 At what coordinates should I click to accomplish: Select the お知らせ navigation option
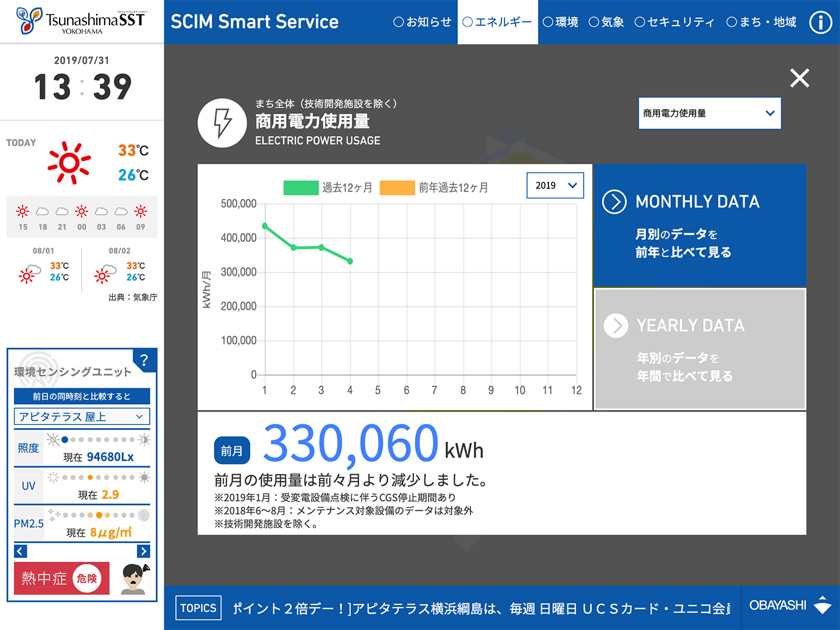pos(422,23)
